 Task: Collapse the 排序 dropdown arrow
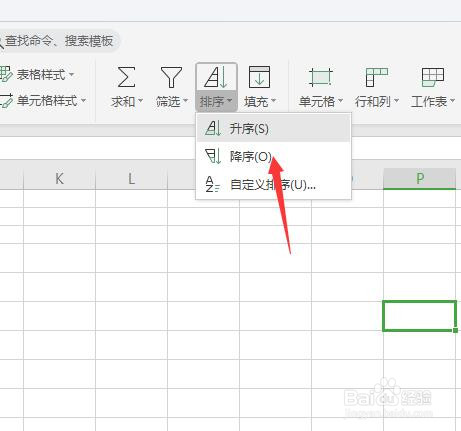230,100
